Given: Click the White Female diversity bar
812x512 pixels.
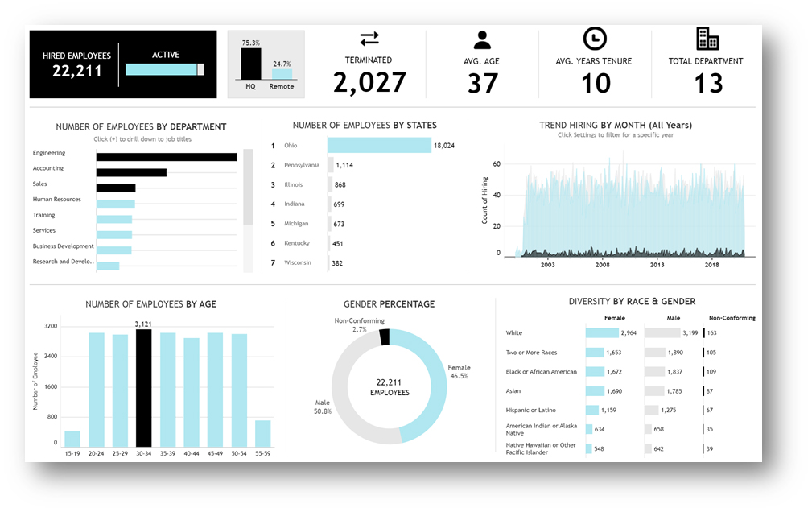Looking at the screenshot, I should coord(602,332).
